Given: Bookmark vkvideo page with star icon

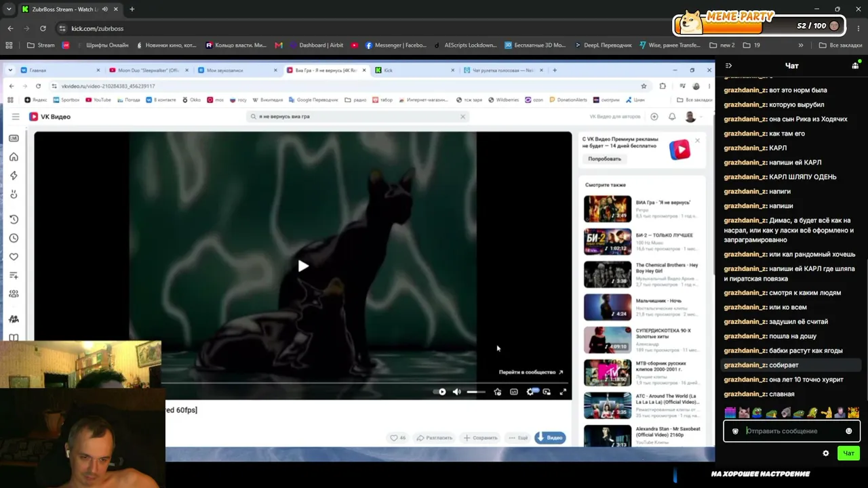Looking at the screenshot, I should coord(644,86).
